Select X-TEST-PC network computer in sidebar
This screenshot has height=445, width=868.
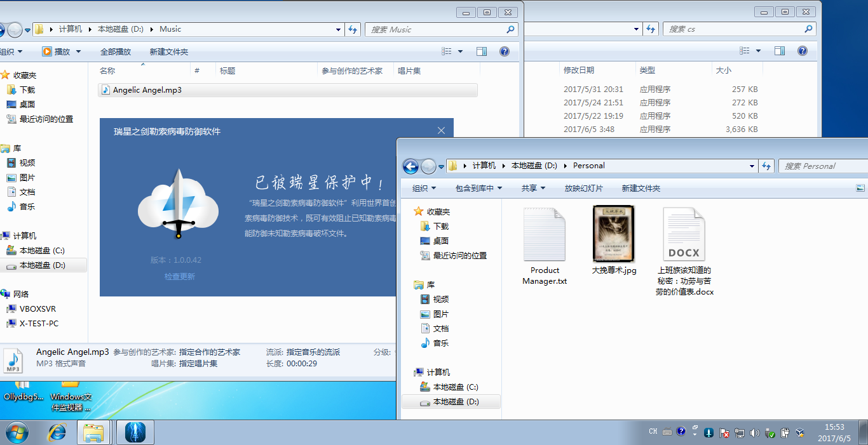point(39,324)
